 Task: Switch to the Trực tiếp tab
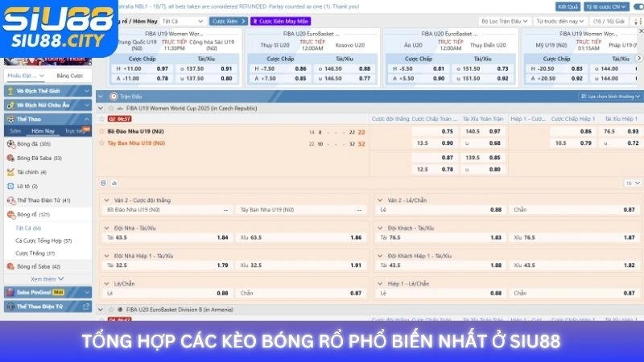coord(75,131)
